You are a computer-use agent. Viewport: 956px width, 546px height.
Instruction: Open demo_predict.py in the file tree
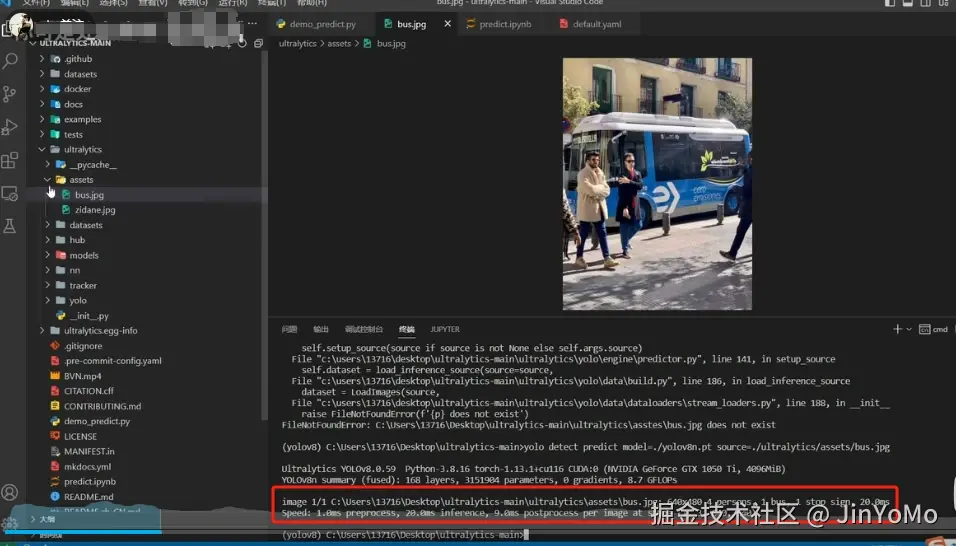click(97, 421)
